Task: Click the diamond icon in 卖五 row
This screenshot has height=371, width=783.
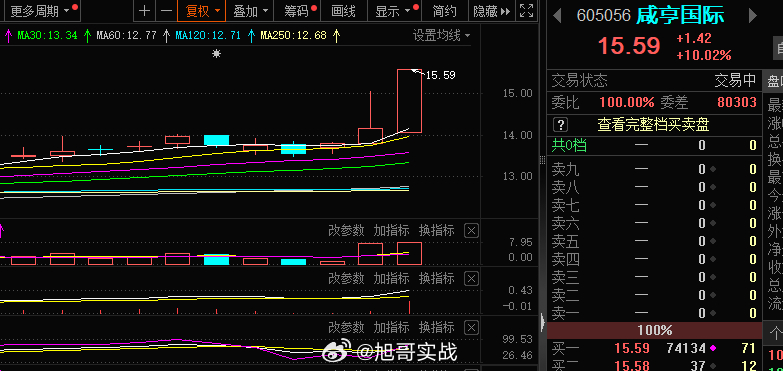Action: tap(713, 241)
